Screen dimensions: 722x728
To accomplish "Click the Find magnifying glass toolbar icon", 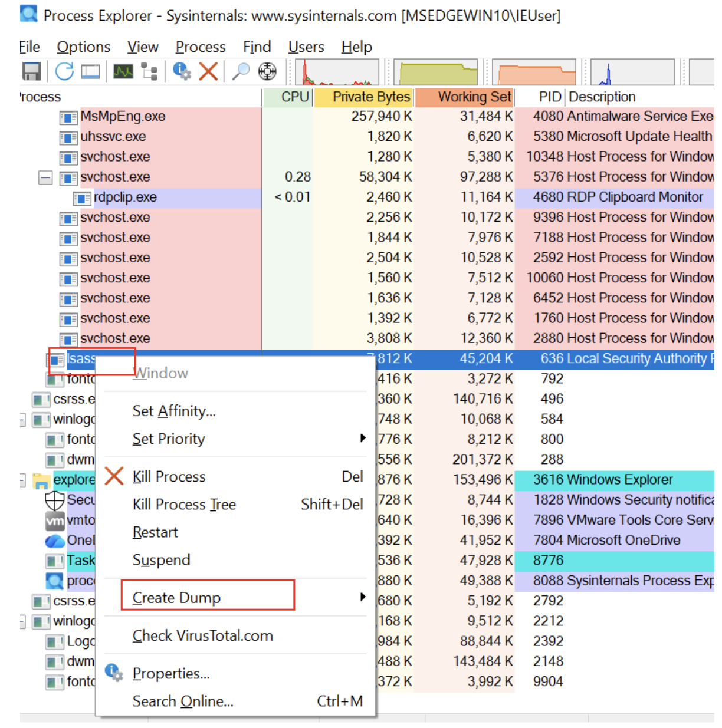I will 240,71.
